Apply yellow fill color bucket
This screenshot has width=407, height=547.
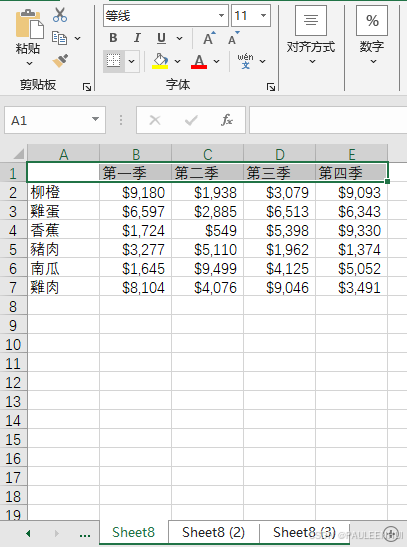[160, 61]
